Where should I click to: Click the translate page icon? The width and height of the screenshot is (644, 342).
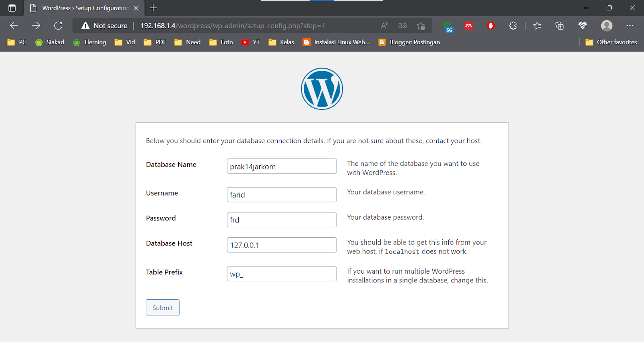pos(402,26)
